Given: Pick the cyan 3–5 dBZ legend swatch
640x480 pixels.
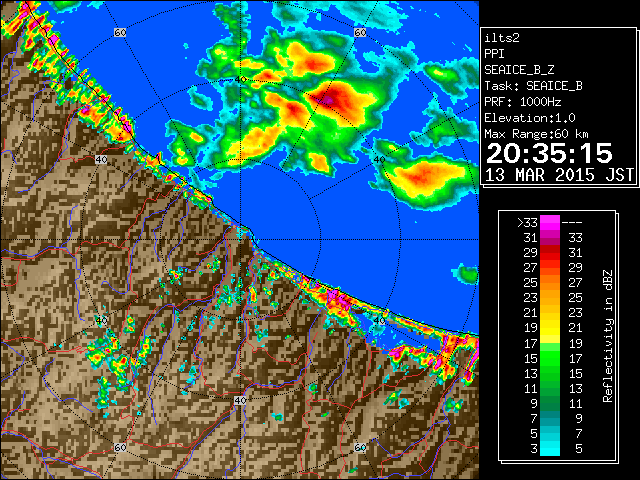Looking at the screenshot, I should pos(550,448).
